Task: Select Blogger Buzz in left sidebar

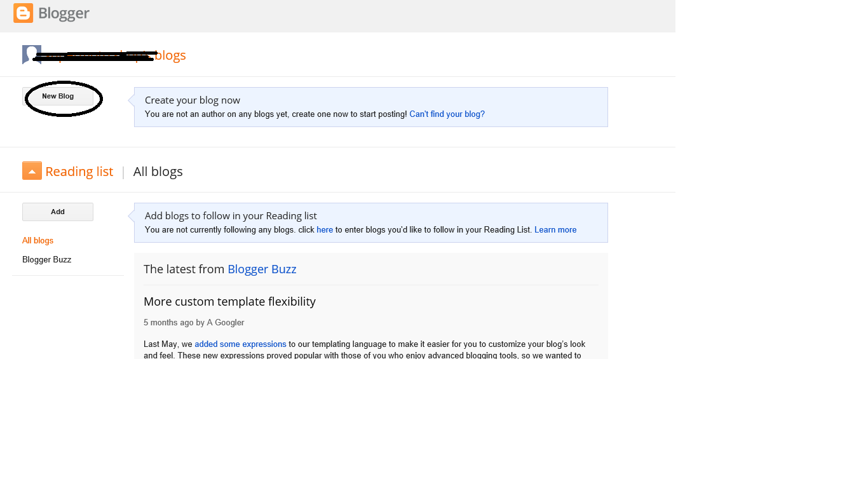Action: (46, 260)
